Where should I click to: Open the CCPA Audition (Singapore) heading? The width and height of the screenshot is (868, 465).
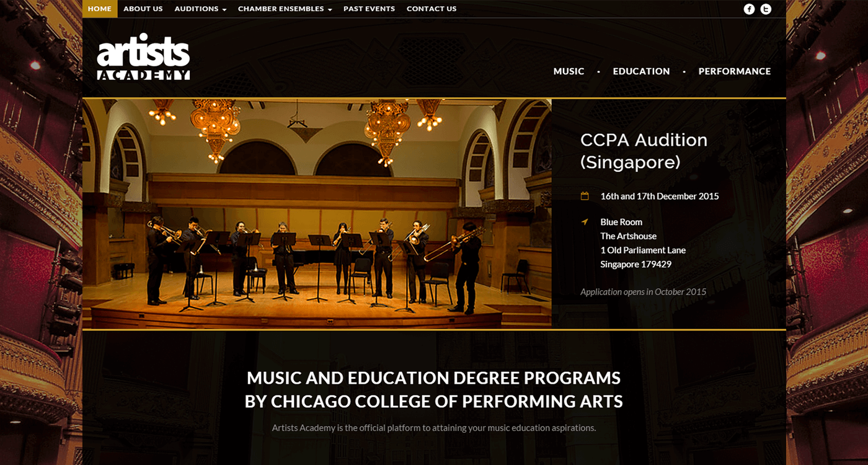(644, 151)
